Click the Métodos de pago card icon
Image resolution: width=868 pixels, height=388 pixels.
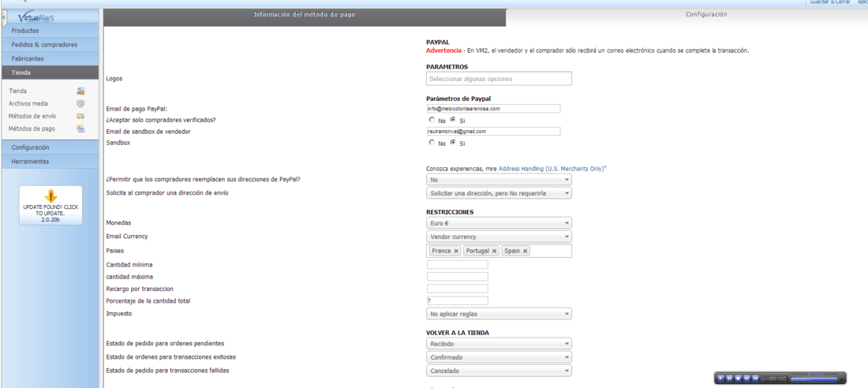80,129
